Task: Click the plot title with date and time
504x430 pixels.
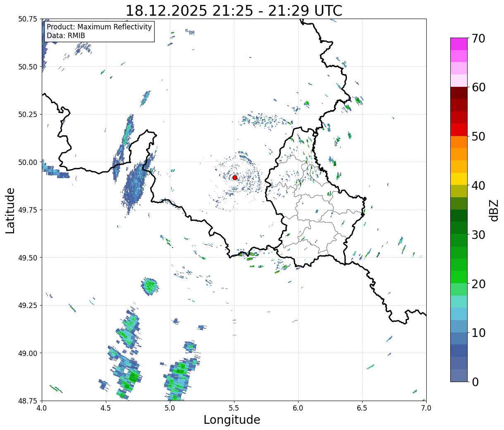Action: pos(234,10)
